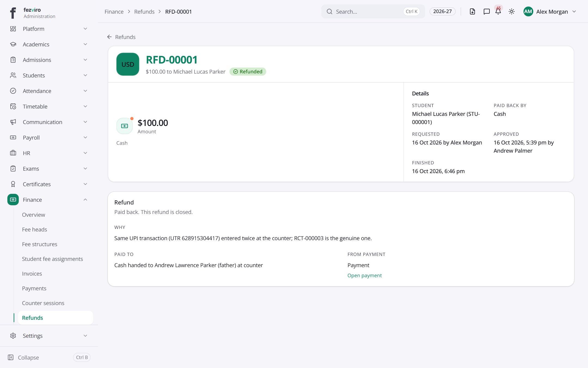Open notifications bell with 45 badge

coord(498,11)
